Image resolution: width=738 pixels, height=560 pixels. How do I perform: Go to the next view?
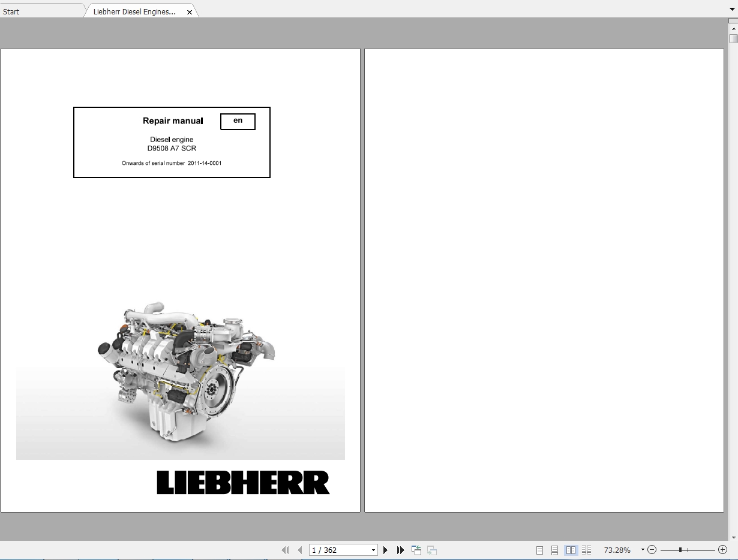[x=431, y=550]
